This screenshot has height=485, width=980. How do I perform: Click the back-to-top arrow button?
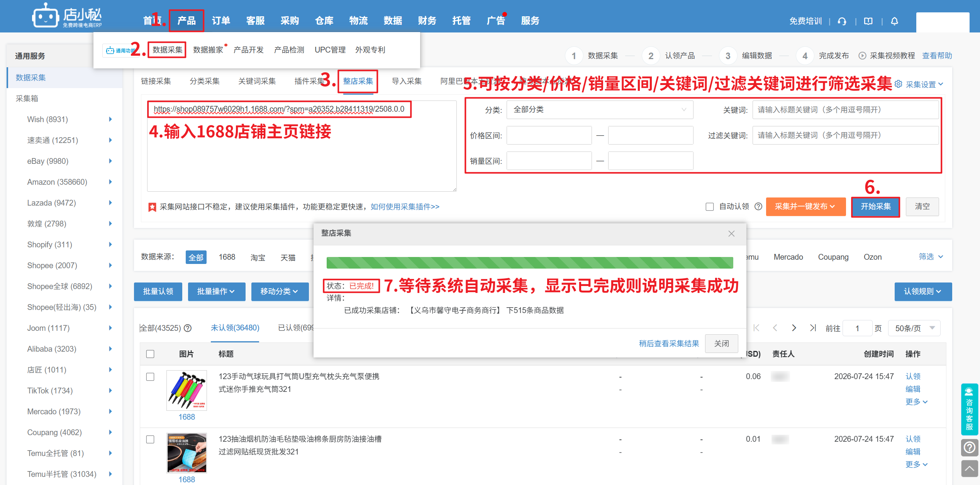[x=969, y=469]
